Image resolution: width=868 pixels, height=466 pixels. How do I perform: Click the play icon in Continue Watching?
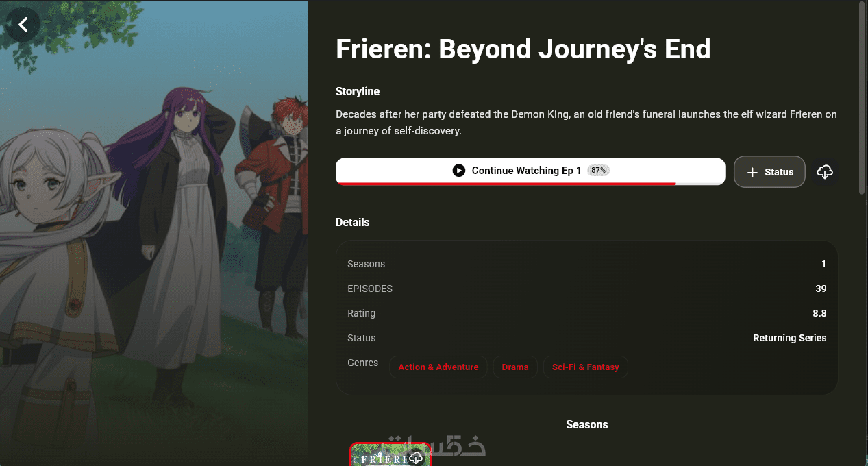tap(459, 170)
